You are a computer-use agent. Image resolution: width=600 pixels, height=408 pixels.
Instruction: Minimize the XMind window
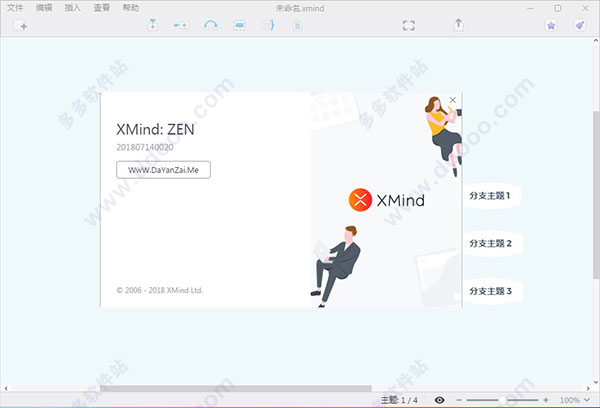click(530, 8)
